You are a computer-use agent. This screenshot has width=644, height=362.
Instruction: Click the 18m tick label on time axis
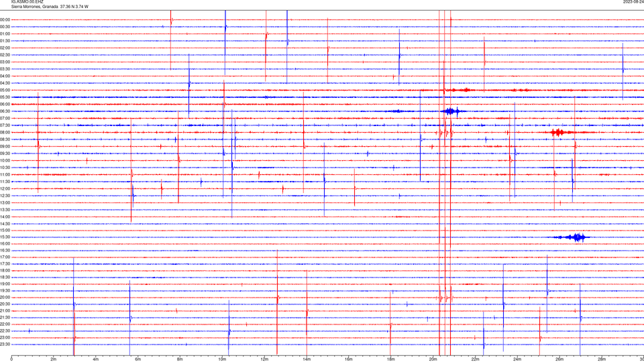click(x=390, y=359)
